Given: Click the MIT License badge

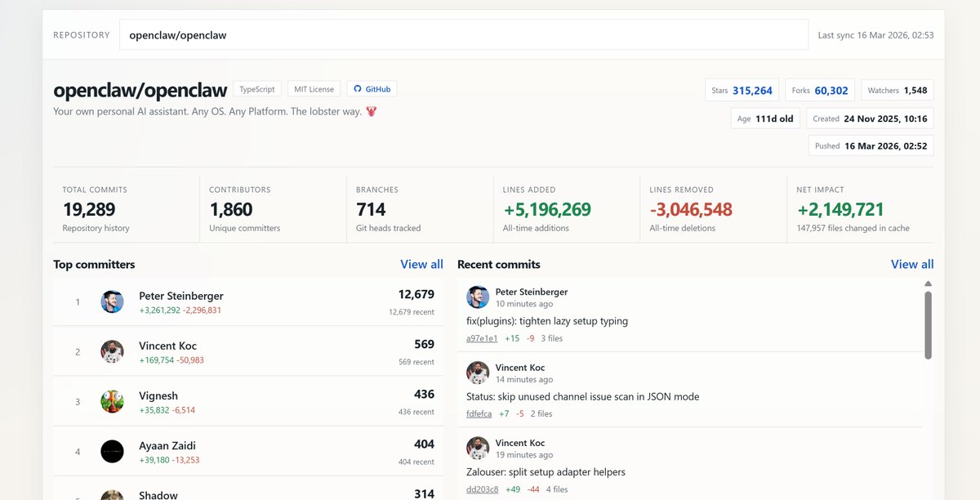Looking at the screenshot, I should click(x=314, y=89).
